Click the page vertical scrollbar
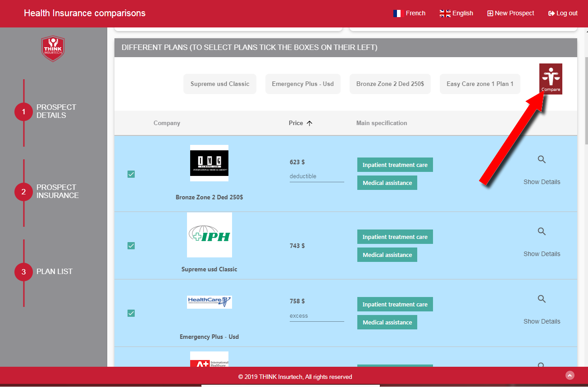 (585, 99)
